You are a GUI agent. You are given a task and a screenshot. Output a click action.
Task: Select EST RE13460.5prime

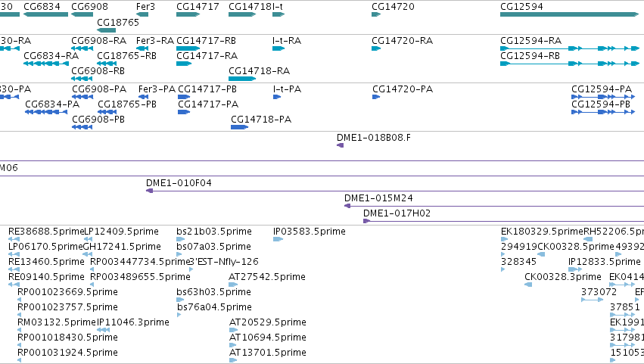(46, 262)
